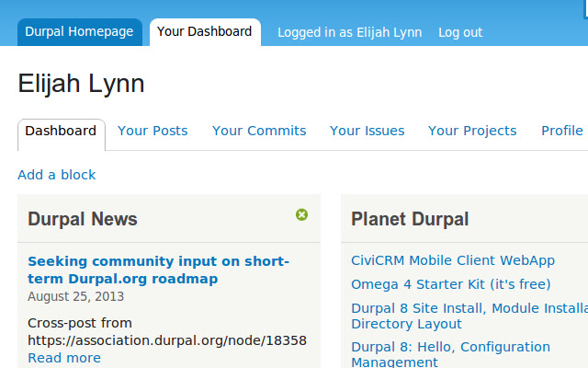Go to the Your Issues tab

click(367, 131)
